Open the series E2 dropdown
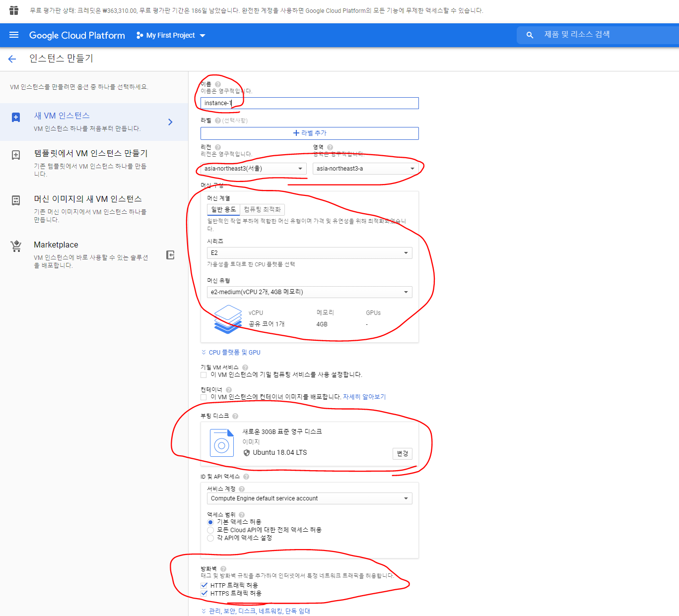679x616 pixels. (310, 253)
